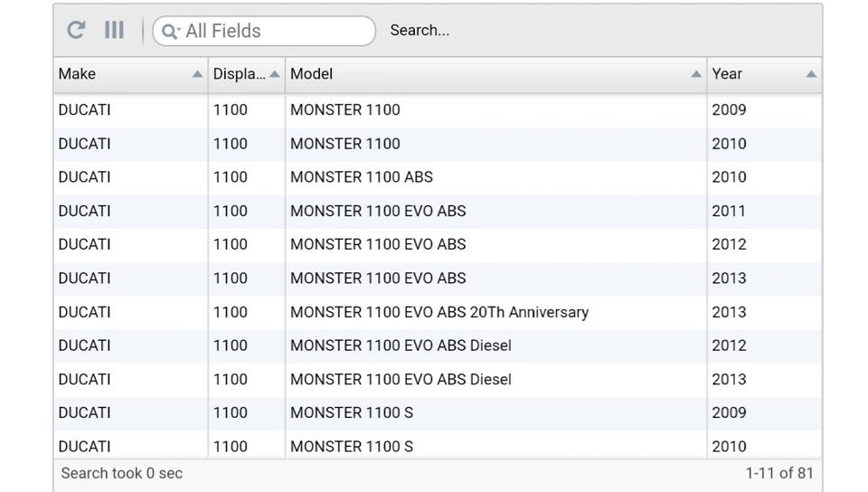Focus the All Fields search box
Viewport: 868px width, 492px height.
(x=271, y=31)
